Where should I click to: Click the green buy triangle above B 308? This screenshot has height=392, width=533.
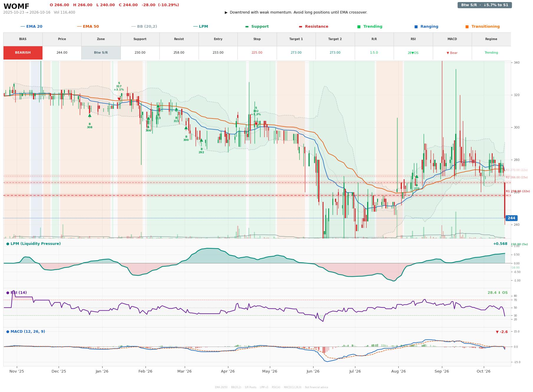90,115
